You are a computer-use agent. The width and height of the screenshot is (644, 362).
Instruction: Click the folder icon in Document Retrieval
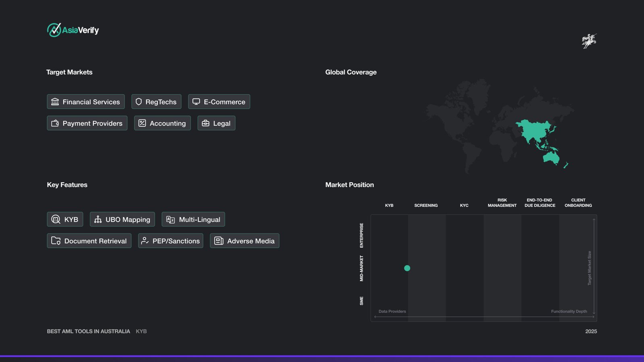tap(56, 241)
